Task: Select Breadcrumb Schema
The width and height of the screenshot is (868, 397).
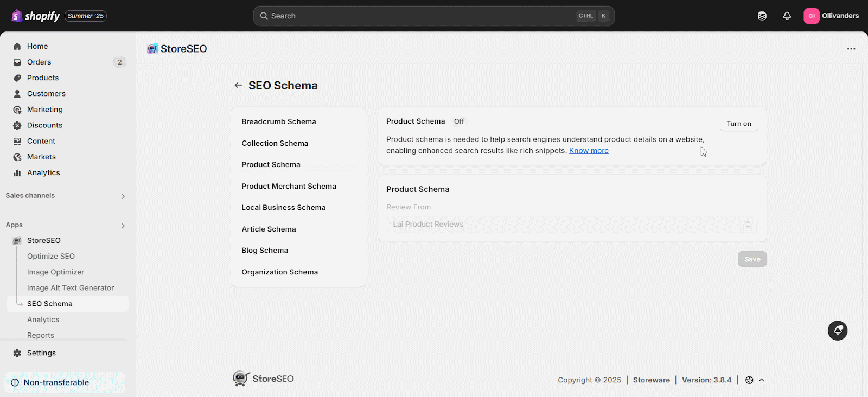Action: 279,122
